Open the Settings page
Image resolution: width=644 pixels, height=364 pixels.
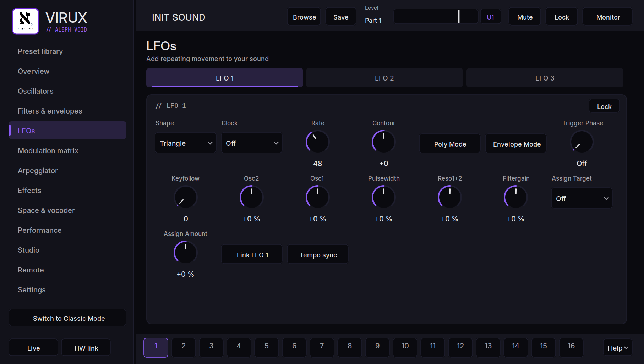[67, 289]
